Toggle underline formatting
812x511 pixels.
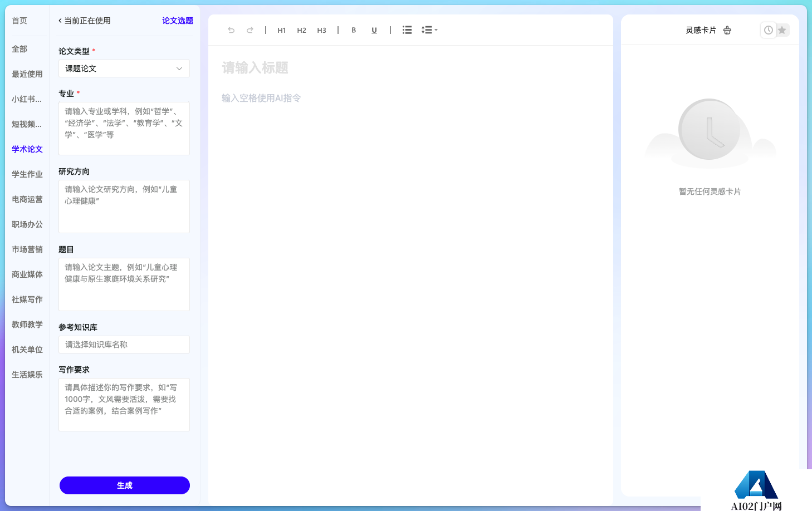click(x=374, y=30)
